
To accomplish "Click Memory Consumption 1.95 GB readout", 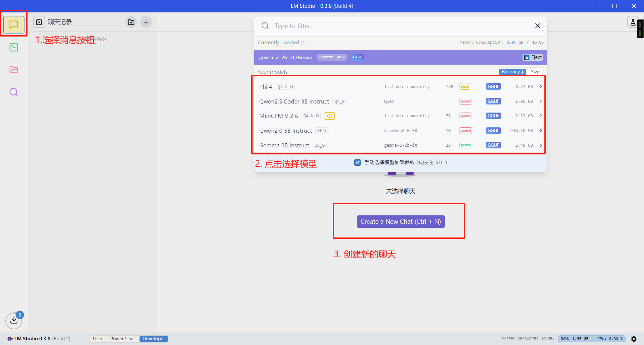I will (501, 42).
